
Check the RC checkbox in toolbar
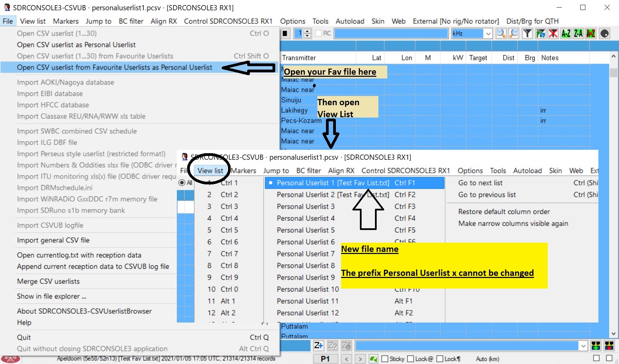[x=318, y=33]
